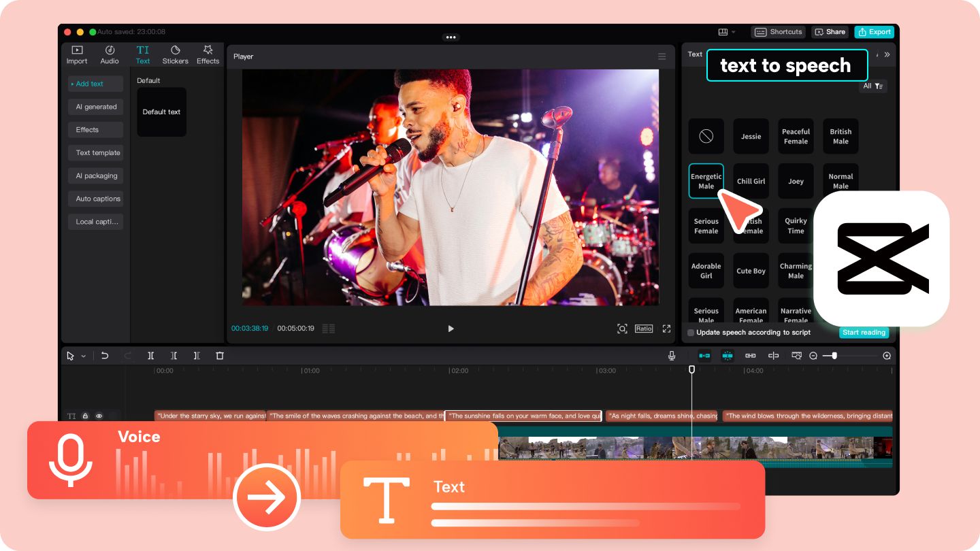Select the AI generated text menu item
Viewport: 980px width, 551px height.
[x=95, y=107]
